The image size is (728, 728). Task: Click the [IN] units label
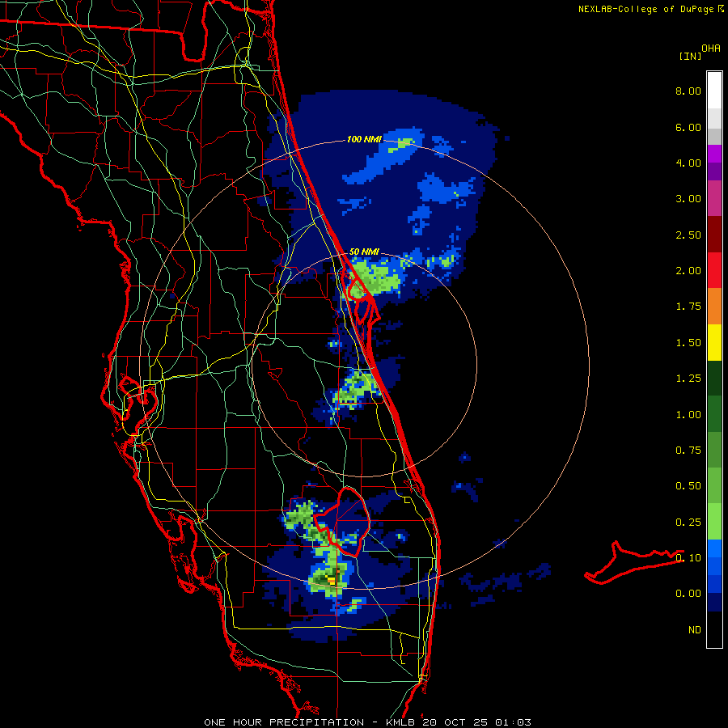point(690,56)
